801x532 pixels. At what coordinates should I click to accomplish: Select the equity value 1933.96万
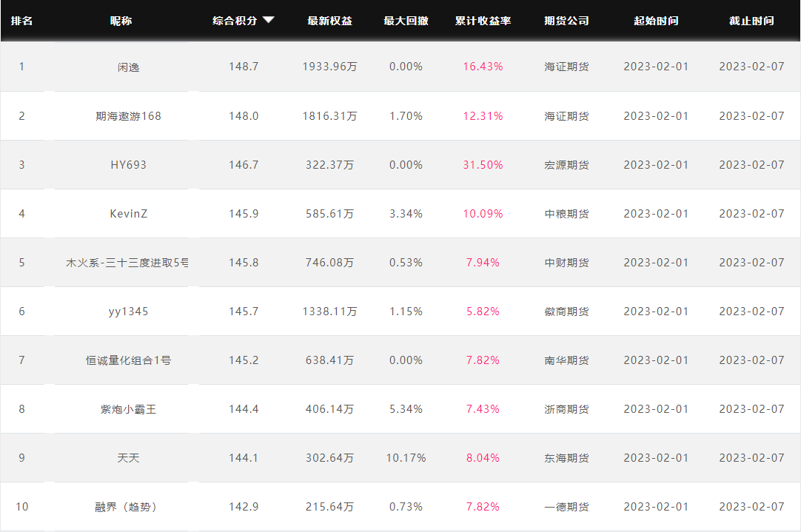[x=330, y=67]
